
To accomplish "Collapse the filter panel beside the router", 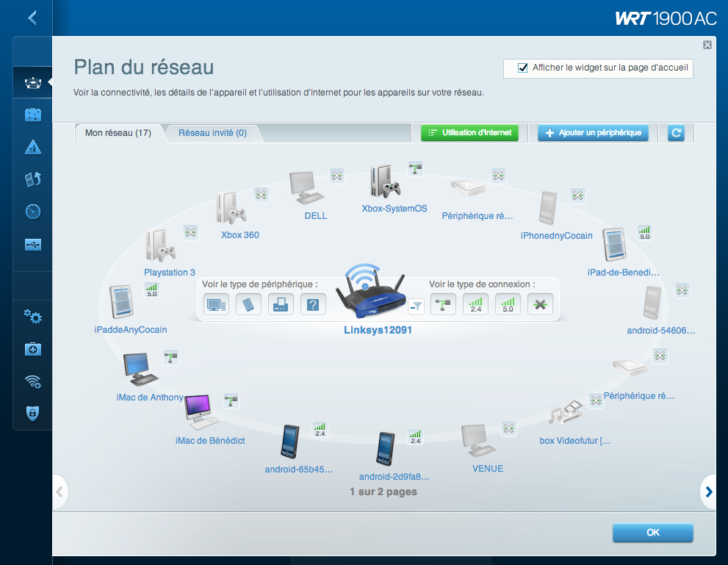I will (417, 306).
